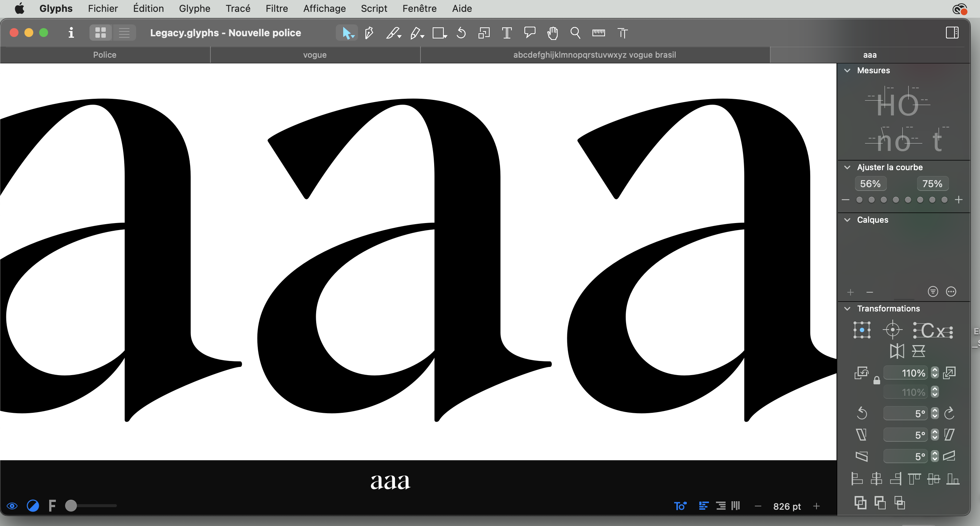Select the Text tool in toolbar
The height and width of the screenshot is (526, 980).
(x=507, y=33)
